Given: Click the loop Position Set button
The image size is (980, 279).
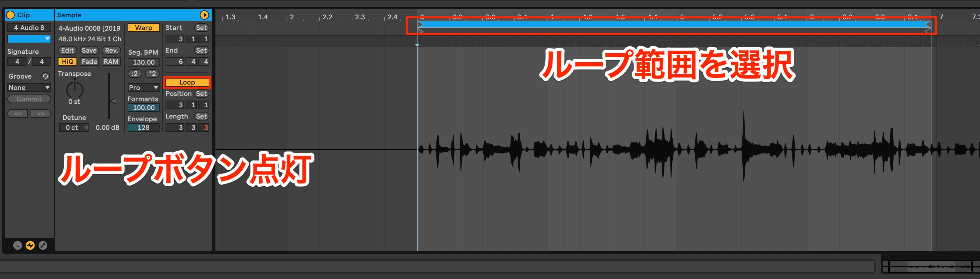Looking at the screenshot, I should [x=201, y=94].
